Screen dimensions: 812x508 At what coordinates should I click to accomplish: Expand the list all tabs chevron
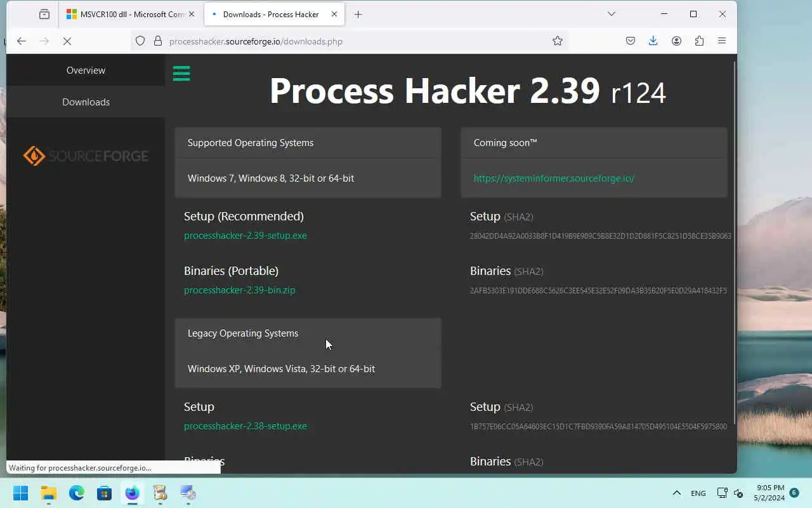click(612, 14)
